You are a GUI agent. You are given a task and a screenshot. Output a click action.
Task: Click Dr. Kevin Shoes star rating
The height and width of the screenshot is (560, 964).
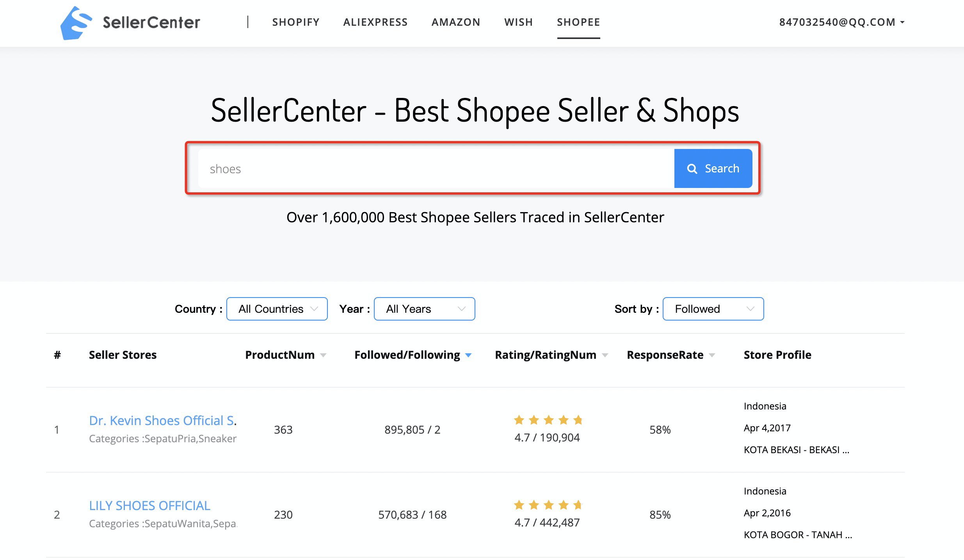tap(548, 420)
